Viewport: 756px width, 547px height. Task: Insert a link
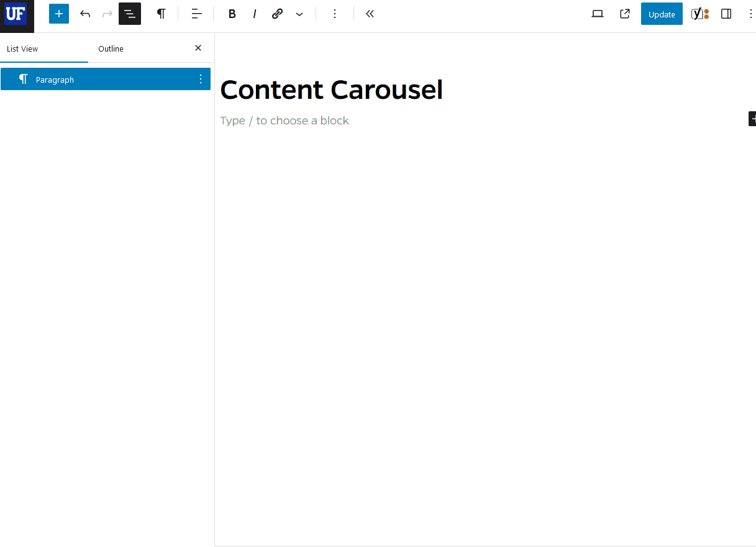(277, 14)
